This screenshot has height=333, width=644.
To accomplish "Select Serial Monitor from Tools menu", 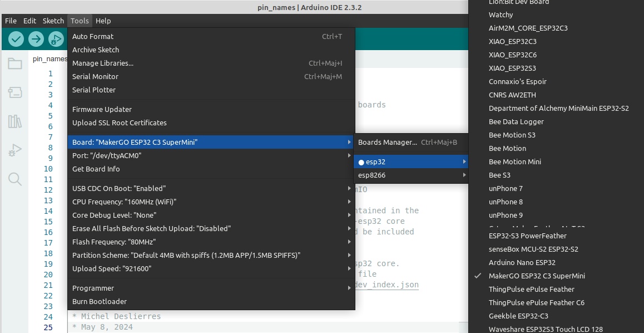I will coord(95,77).
